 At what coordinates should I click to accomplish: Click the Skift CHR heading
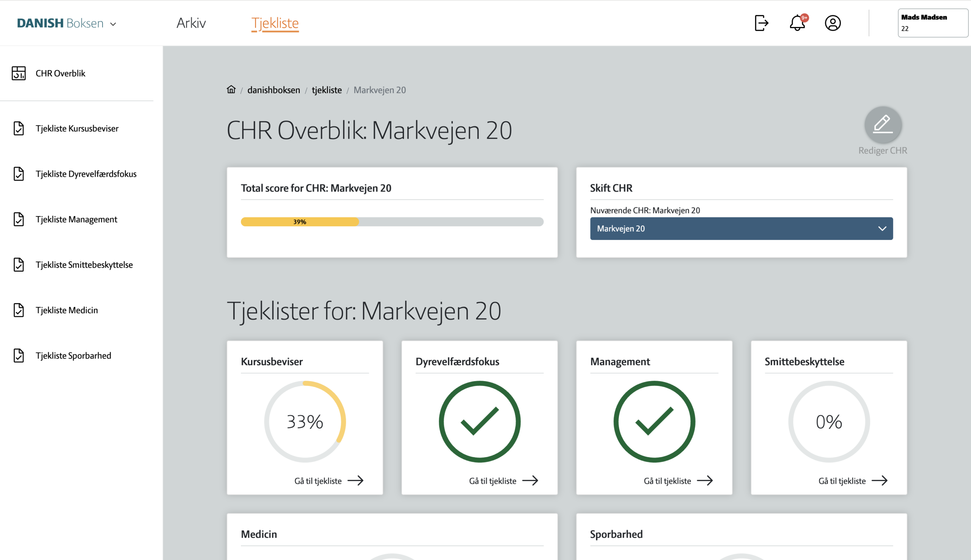point(611,188)
